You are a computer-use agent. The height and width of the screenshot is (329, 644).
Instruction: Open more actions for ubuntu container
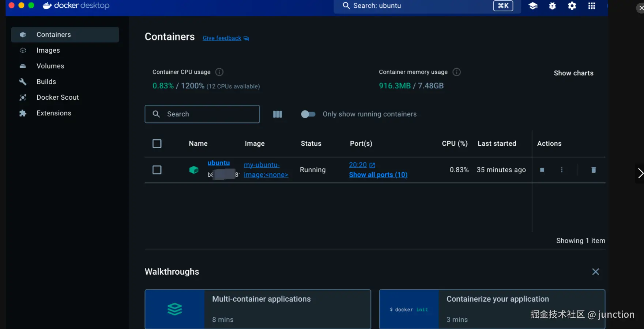click(562, 170)
